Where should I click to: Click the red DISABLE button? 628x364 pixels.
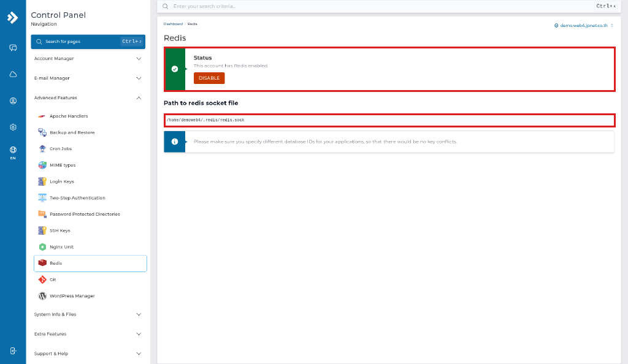209,78
